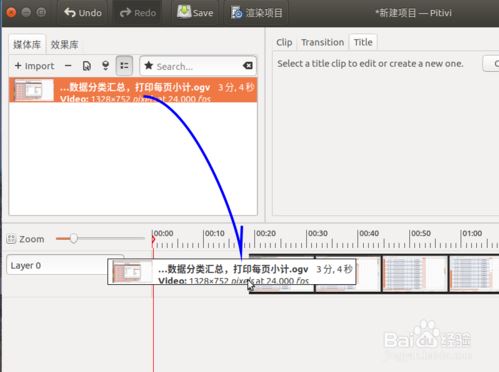Switch to the 效果库 tab

[64, 44]
